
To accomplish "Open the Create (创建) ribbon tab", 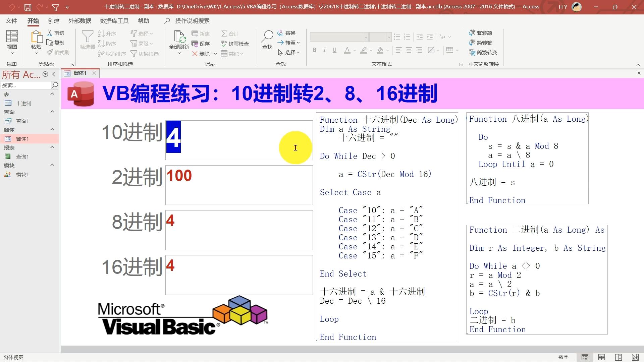I will 54,21.
